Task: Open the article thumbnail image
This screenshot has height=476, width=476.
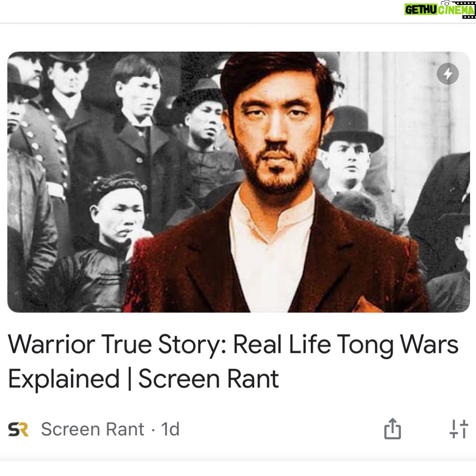Action: click(238, 182)
